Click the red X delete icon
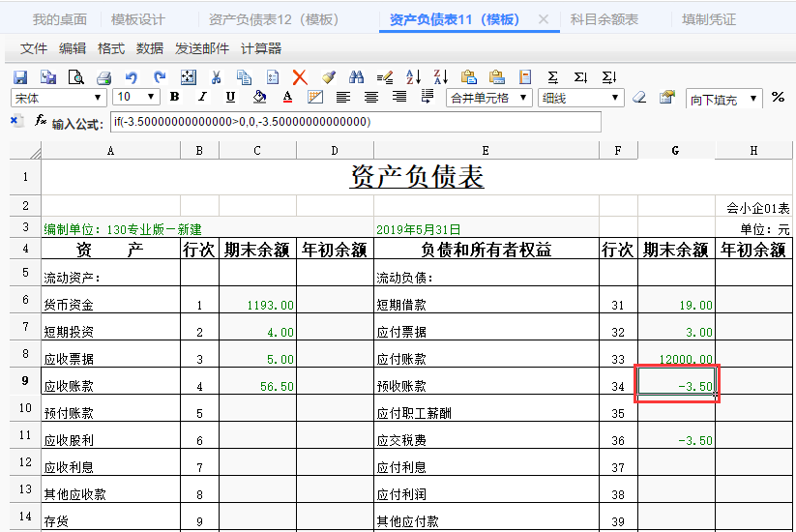Screen dimensions: 796x532 (300, 77)
